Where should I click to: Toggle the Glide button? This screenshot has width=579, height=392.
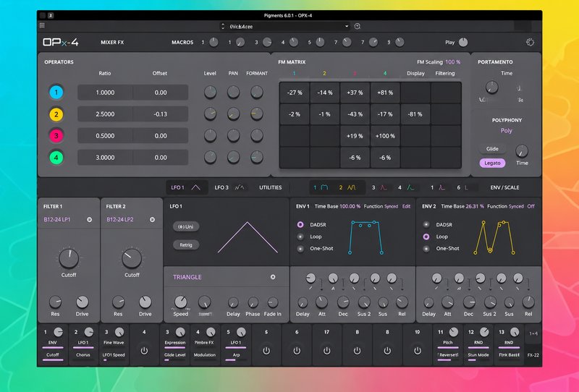492,149
